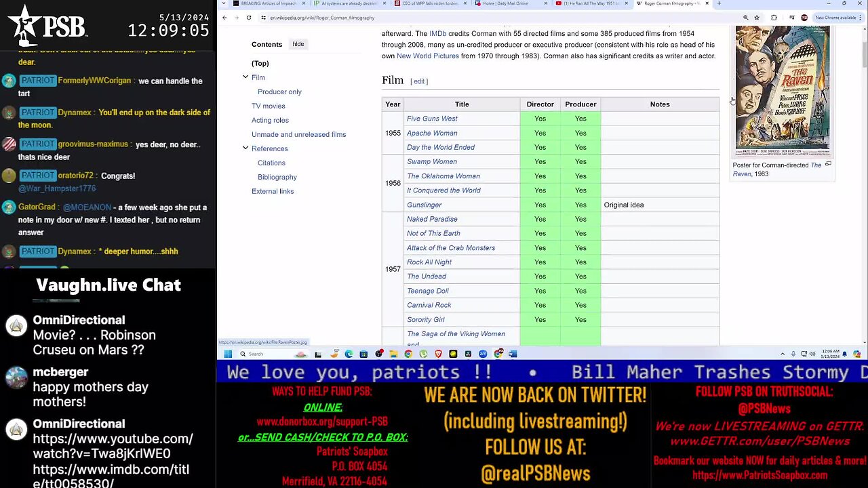The width and height of the screenshot is (868, 488).
Task: Show hidden system tray icons
Action: (783, 354)
